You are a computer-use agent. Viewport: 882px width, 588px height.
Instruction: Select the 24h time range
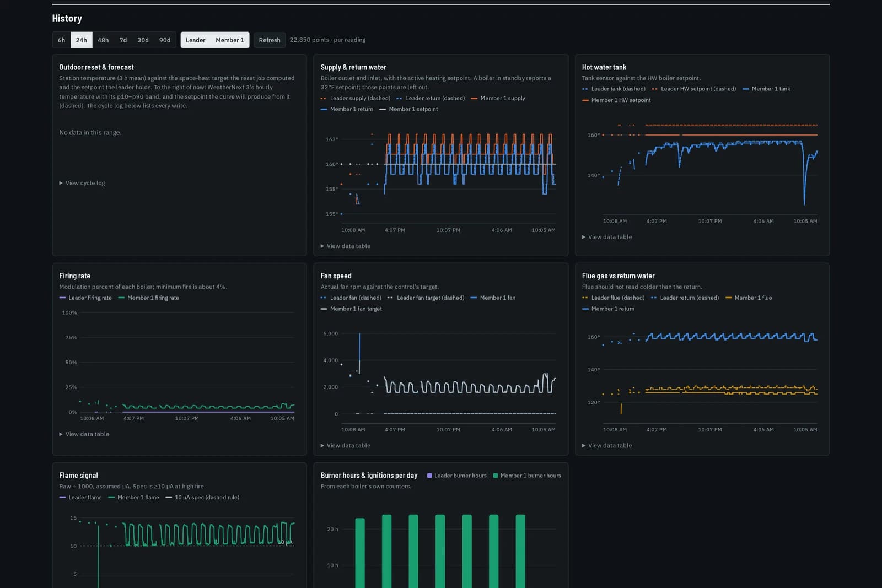point(82,40)
